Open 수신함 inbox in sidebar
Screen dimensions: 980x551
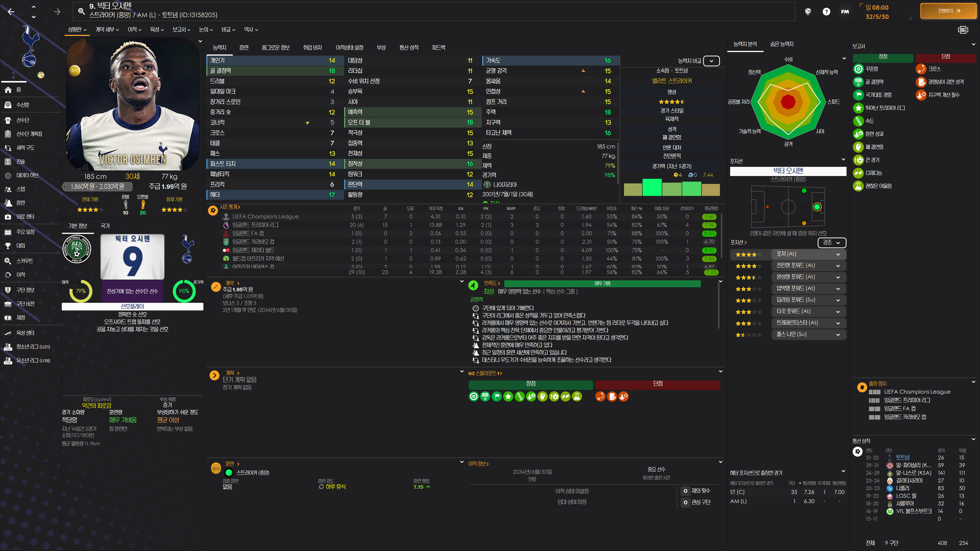(x=23, y=105)
